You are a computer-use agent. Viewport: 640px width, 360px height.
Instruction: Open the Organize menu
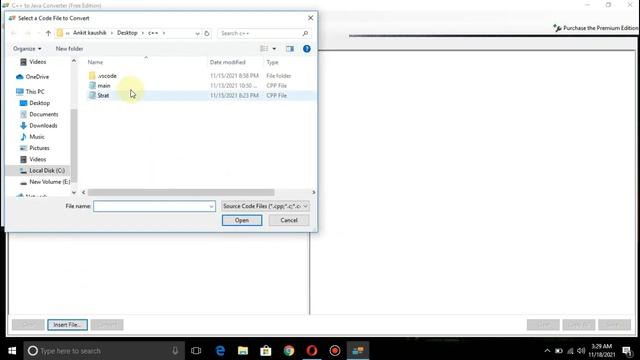pos(27,49)
